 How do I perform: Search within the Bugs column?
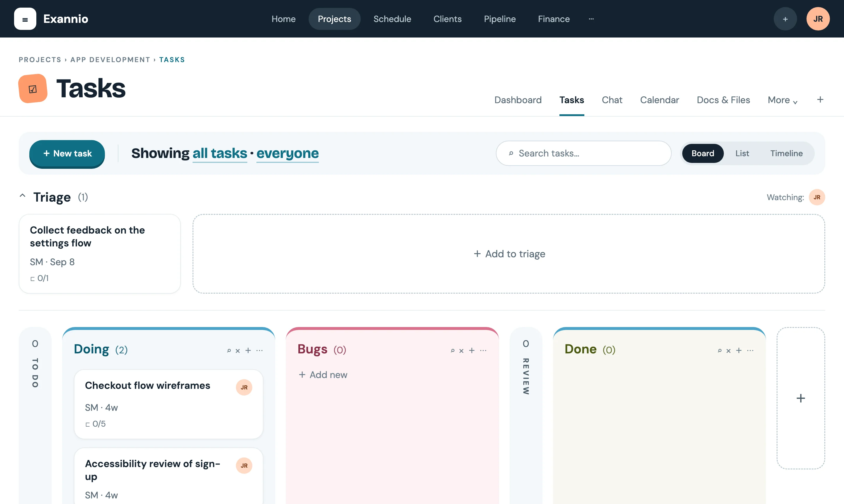[452, 350]
